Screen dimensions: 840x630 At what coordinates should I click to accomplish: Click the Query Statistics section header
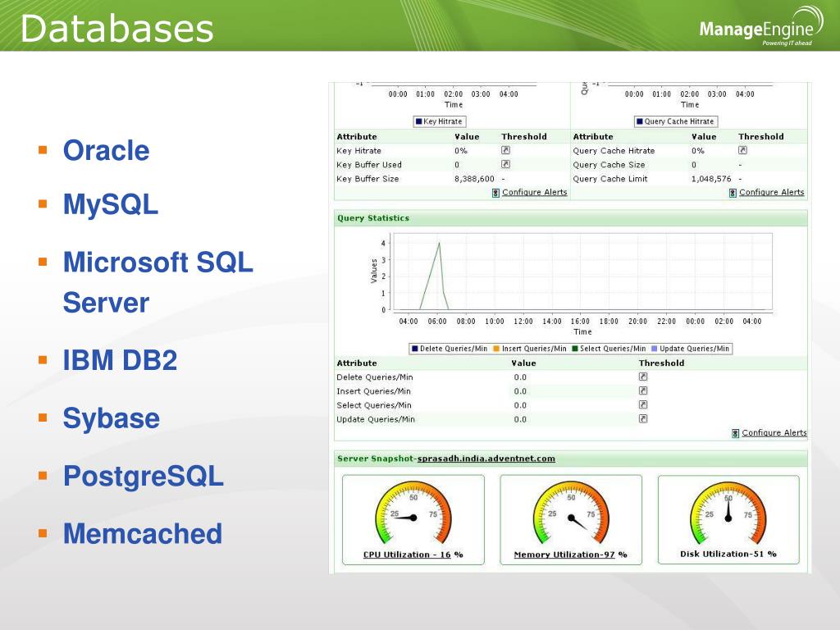(x=571, y=218)
